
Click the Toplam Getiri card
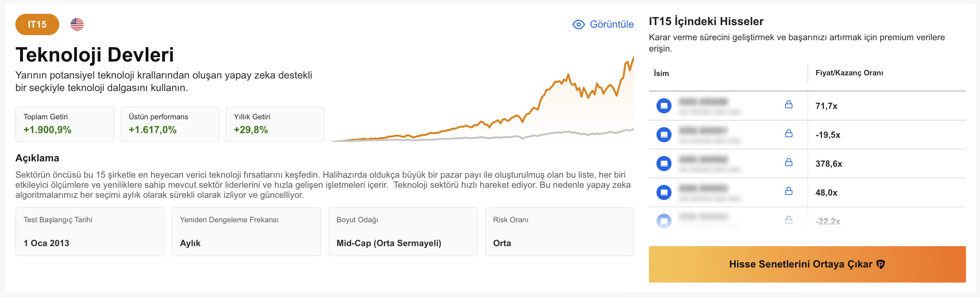click(65, 124)
